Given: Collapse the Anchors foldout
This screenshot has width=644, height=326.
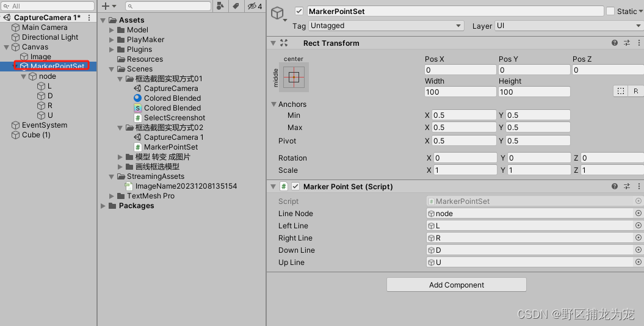Looking at the screenshot, I should point(273,104).
